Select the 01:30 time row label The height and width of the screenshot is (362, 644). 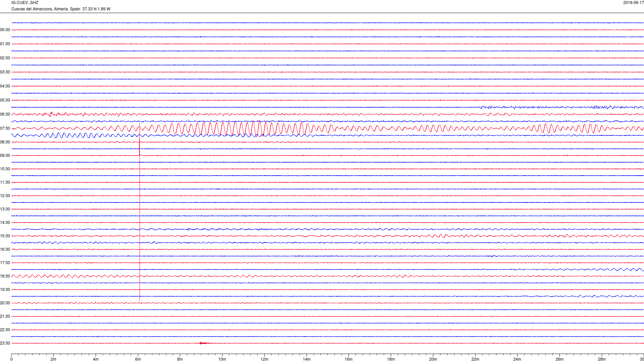(x=5, y=44)
